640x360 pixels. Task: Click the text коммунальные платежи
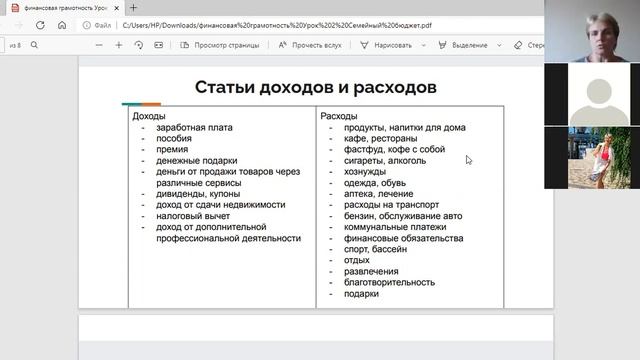[395, 227]
